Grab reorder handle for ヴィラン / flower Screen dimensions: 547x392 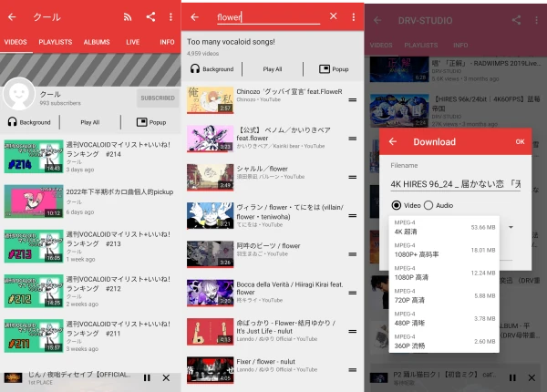pyautogui.click(x=352, y=216)
